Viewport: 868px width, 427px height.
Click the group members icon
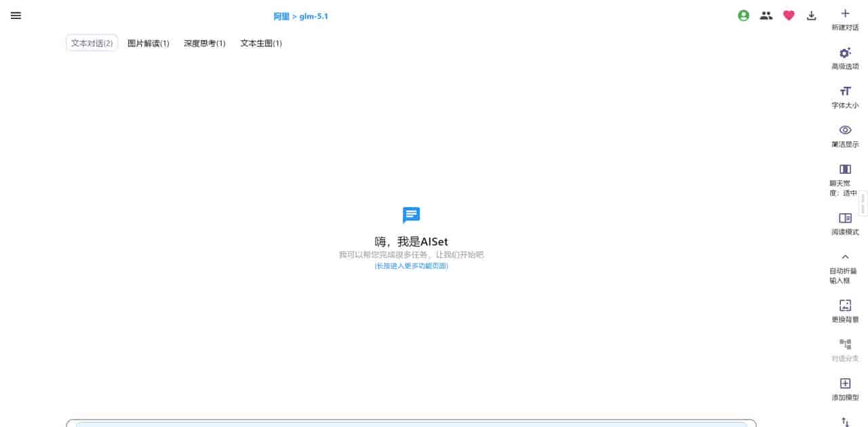[x=766, y=16]
